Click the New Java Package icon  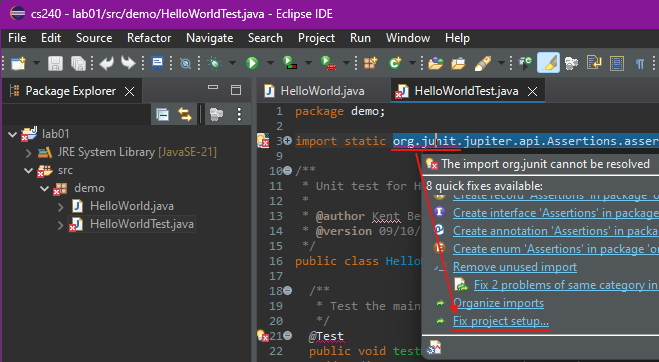point(370,63)
